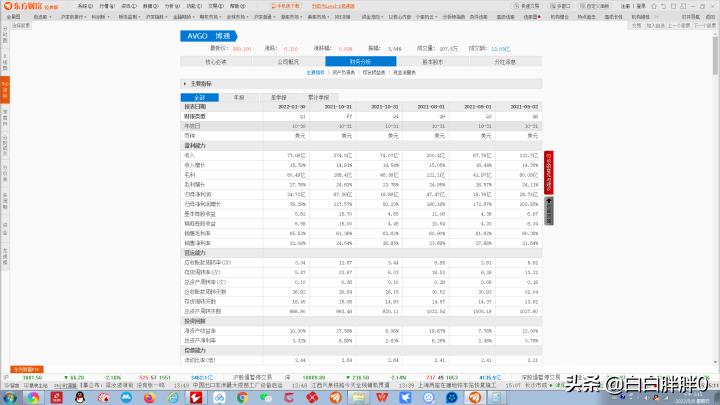Select the 财务分析 tab

[x=360, y=62]
